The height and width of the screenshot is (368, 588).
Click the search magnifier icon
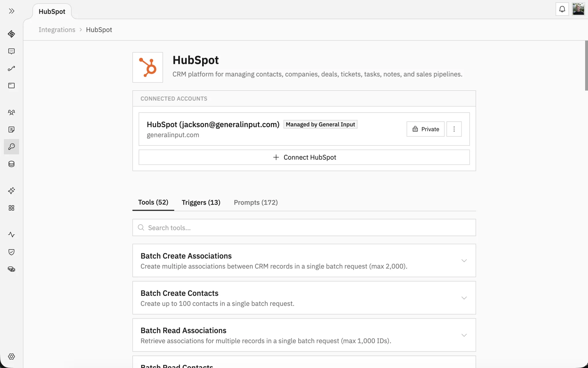click(141, 228)
